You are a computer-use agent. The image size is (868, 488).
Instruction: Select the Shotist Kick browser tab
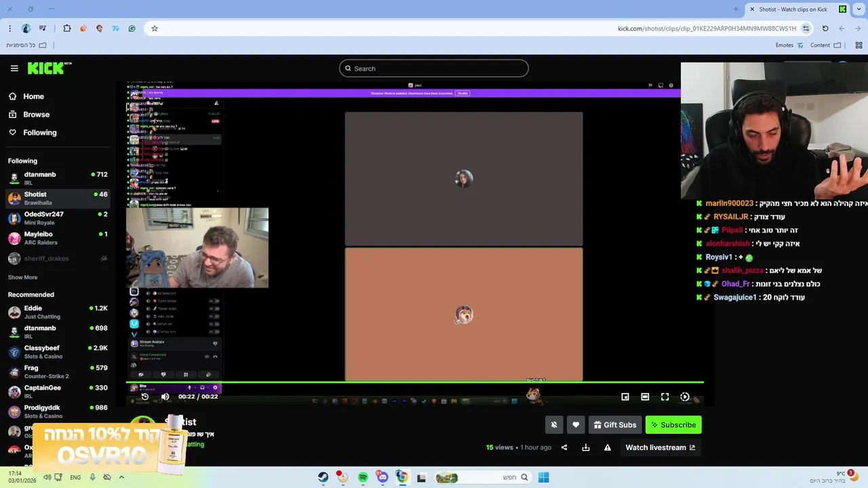pos(798,9)
